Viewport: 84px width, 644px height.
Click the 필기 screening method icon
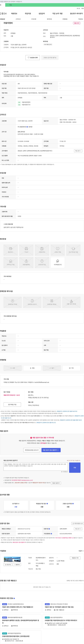[52, 368]
